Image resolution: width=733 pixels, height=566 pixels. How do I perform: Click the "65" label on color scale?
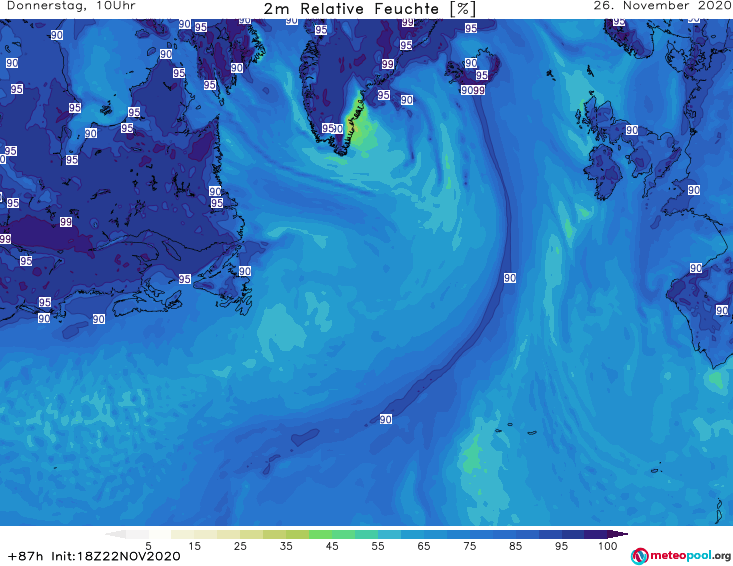pos(424,546)
